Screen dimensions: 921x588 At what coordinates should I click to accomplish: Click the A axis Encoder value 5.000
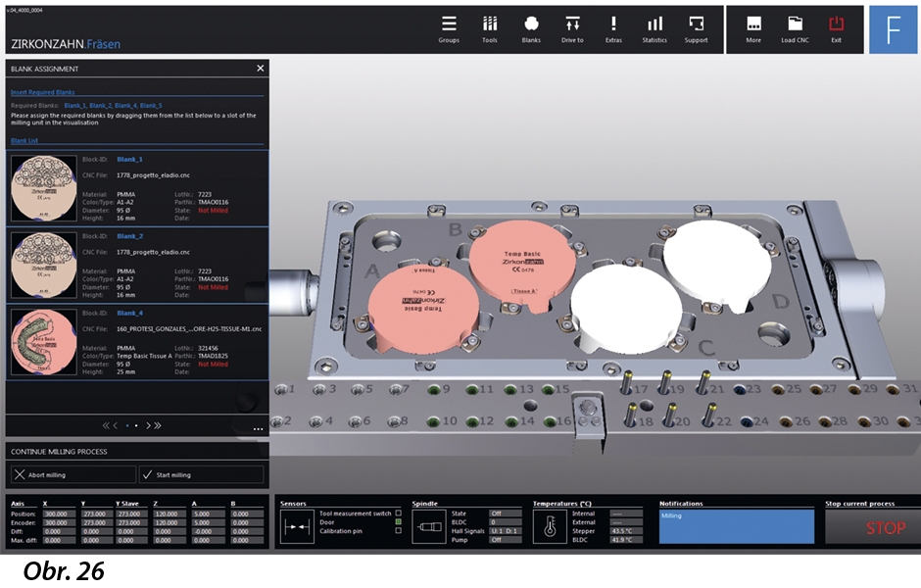pyautogui.click(x=208, y=522)
